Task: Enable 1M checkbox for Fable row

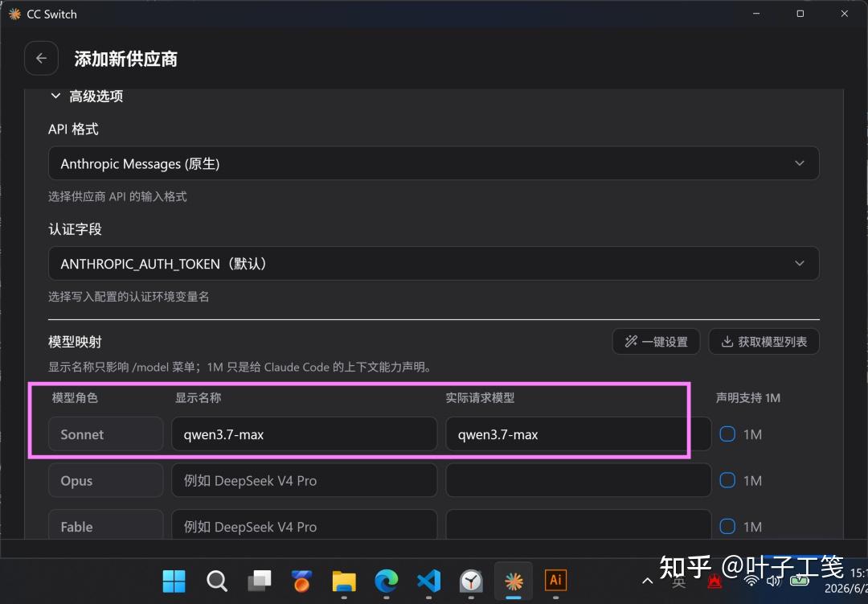Action: point(727,527)
